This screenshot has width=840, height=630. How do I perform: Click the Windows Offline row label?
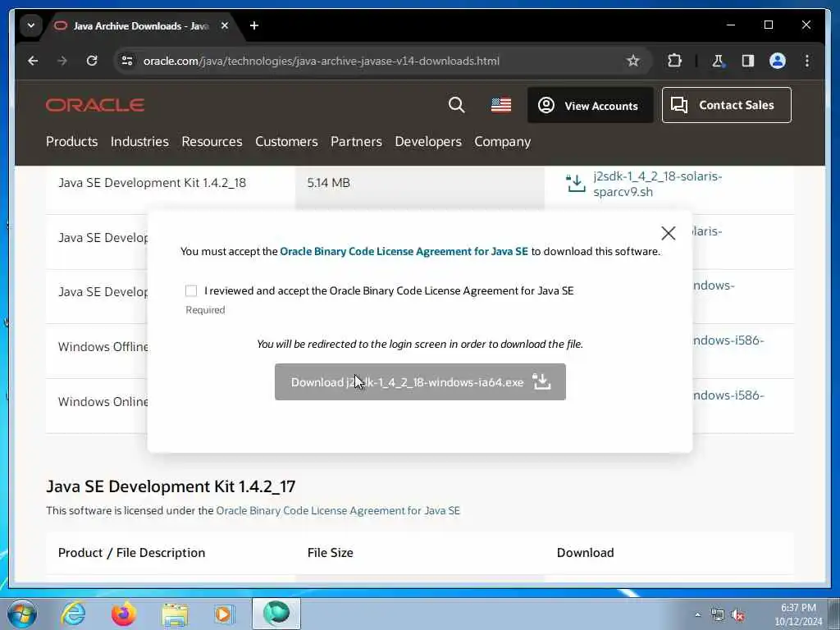(x=103, y=347)
